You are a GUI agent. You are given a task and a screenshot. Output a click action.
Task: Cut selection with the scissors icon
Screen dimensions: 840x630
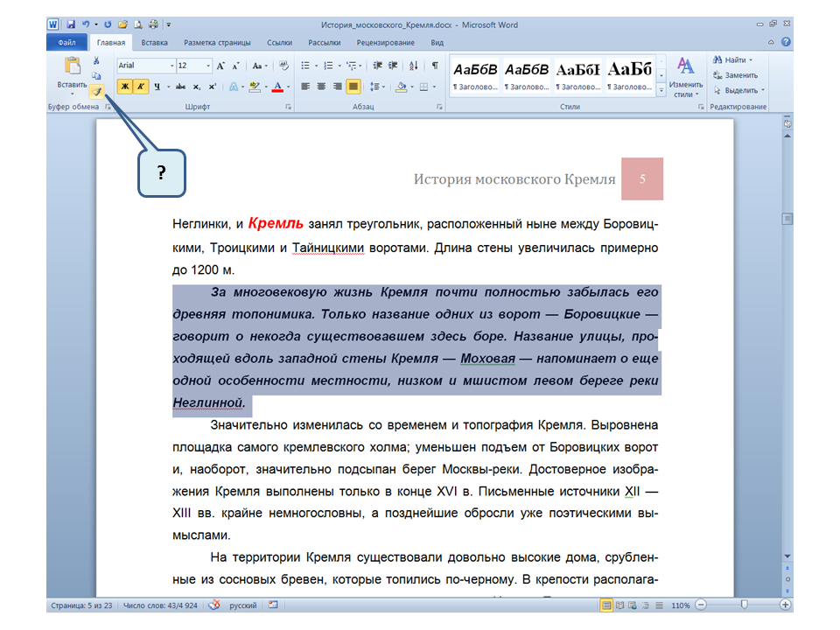pos(97,60)
